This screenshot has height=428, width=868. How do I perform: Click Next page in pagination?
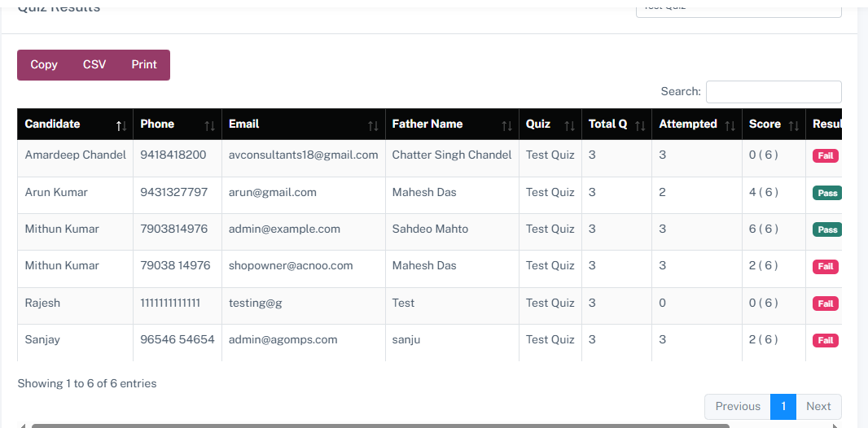click(x=818, y=407)
